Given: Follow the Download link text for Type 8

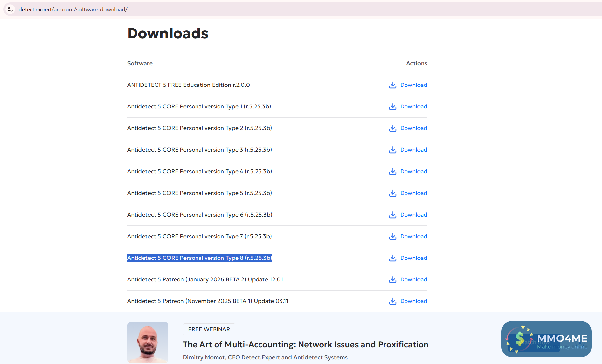Looking at the screenshot, I should (414, 258).
